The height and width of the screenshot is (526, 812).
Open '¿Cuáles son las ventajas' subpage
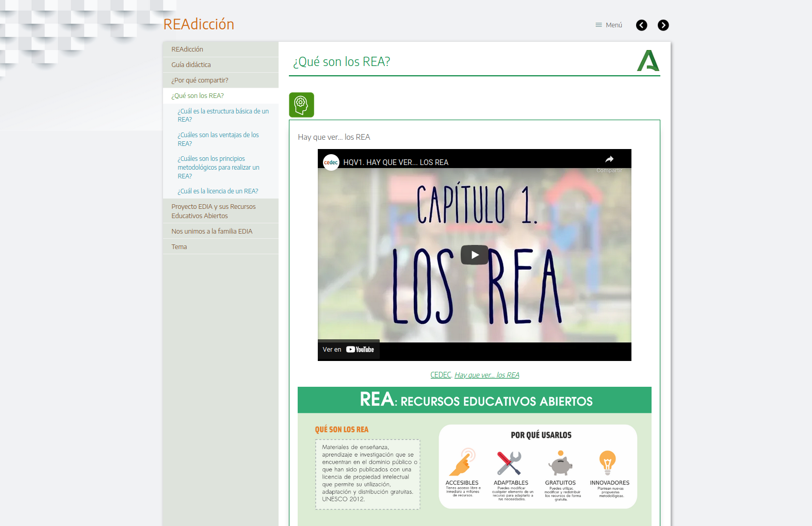pyautogui.click(x=218, y=139)
